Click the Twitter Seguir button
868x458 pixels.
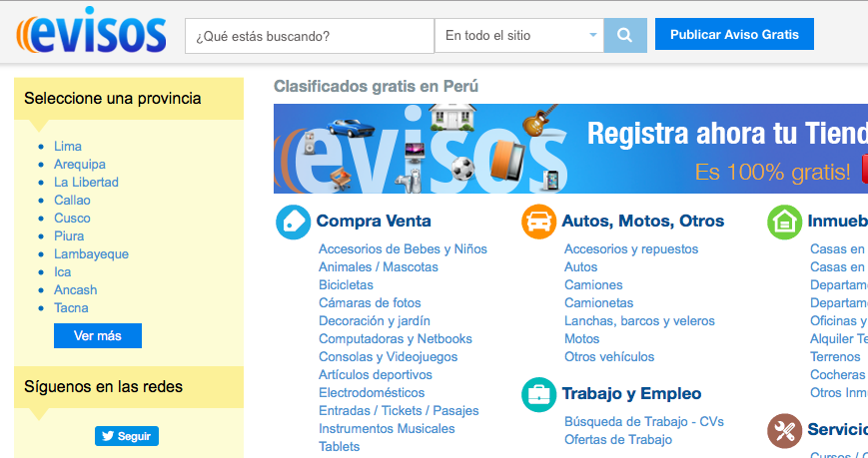click(127, 436)
